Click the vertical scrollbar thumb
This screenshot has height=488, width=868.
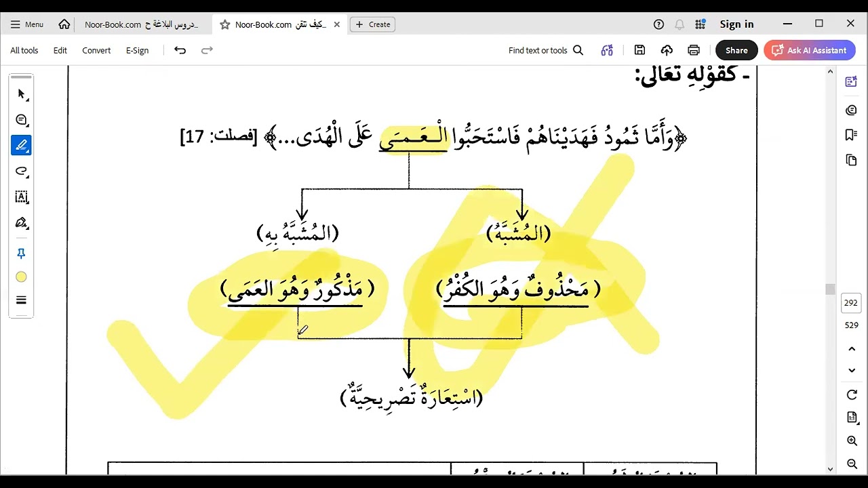[x=830, y=289]
